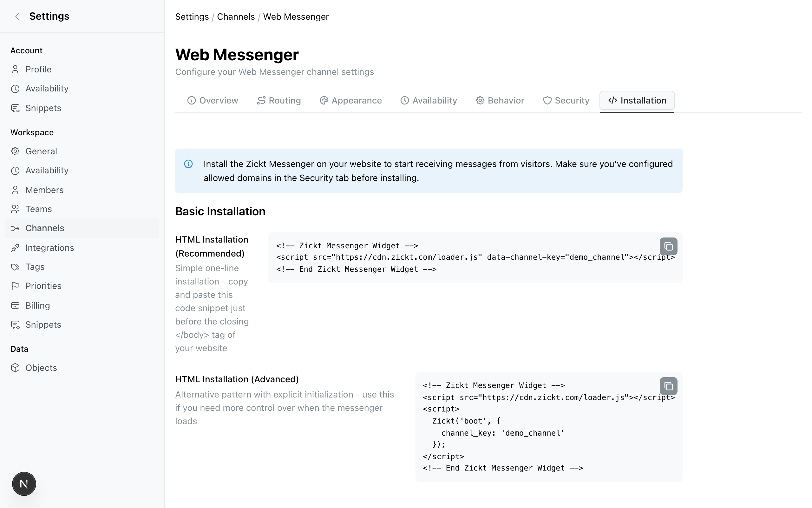Open Objects under Data
Viewport: 812px width, 508px height.
point(82,368)
